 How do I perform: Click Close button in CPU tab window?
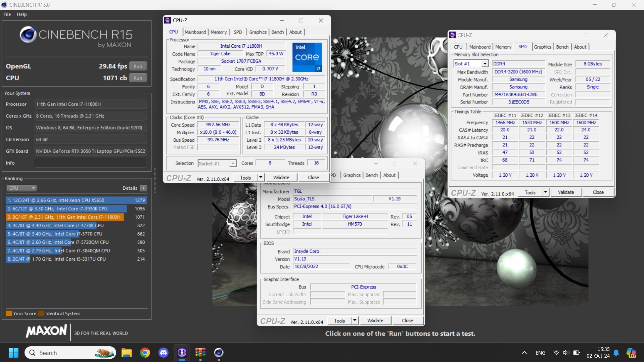point(313,177)
